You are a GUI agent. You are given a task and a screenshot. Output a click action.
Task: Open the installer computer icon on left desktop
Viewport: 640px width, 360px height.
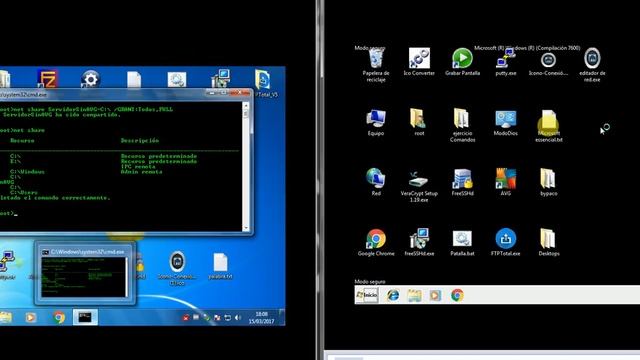tap(220, 78)
